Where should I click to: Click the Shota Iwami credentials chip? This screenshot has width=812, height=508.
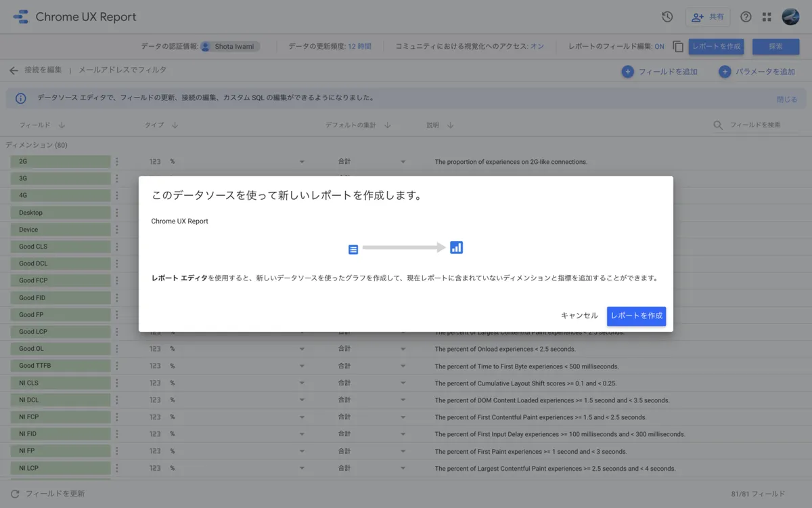point(230,47)
